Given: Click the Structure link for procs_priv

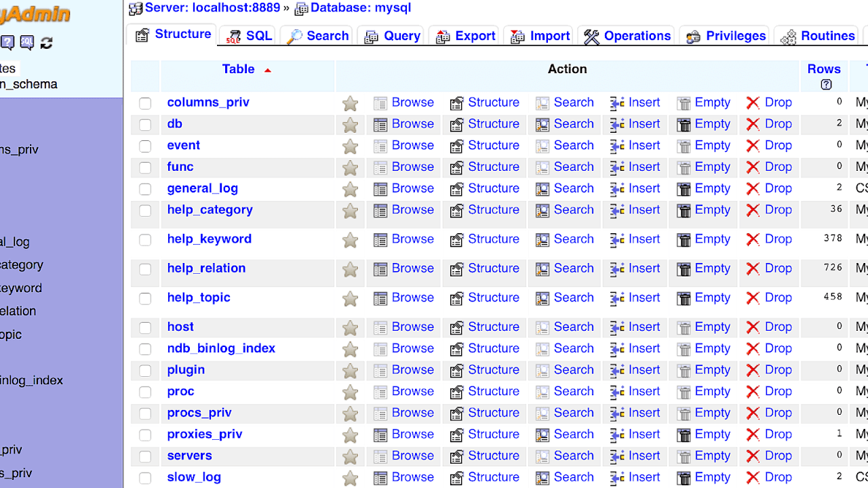Looking at the screenshot, I should tap(494, 413).
